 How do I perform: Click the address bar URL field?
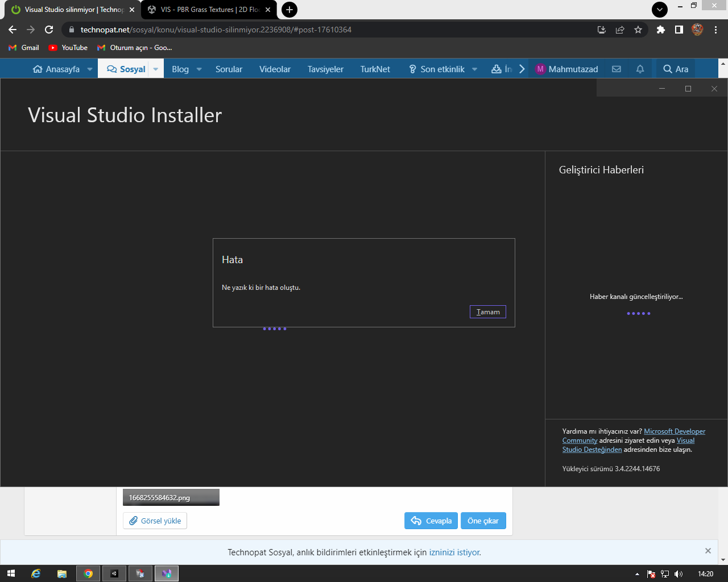330,30
